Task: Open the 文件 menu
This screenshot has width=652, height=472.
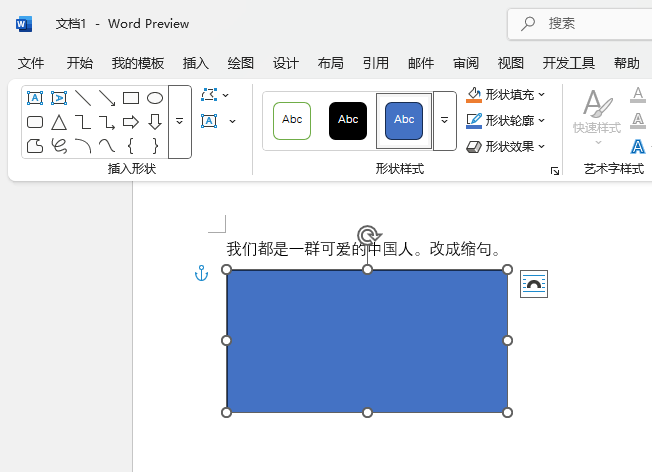Action: [x=31, y=63]
